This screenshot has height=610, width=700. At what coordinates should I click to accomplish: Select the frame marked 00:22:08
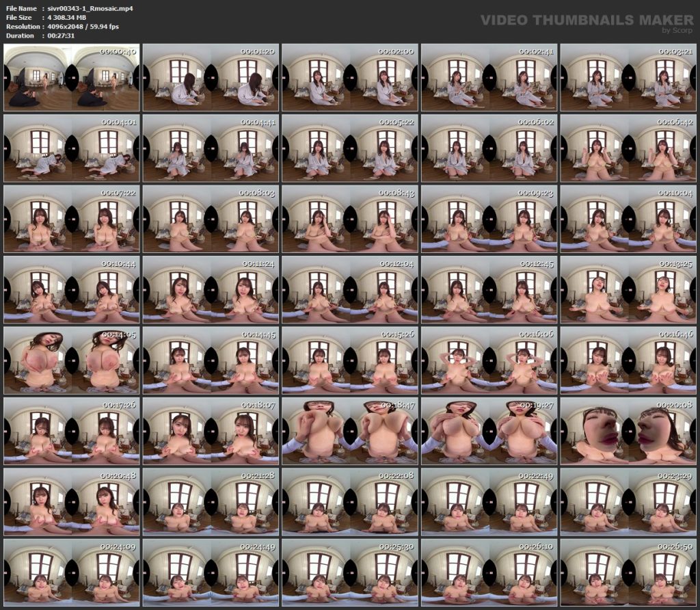click(x=349, y=501)
